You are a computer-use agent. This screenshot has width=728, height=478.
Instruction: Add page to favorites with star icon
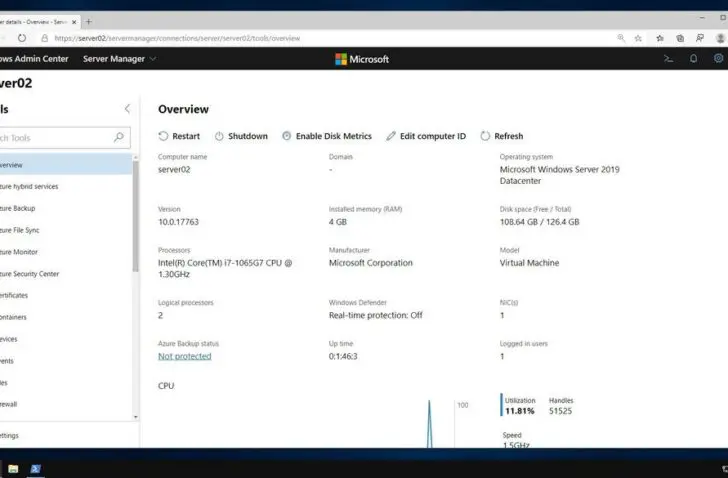638,38
